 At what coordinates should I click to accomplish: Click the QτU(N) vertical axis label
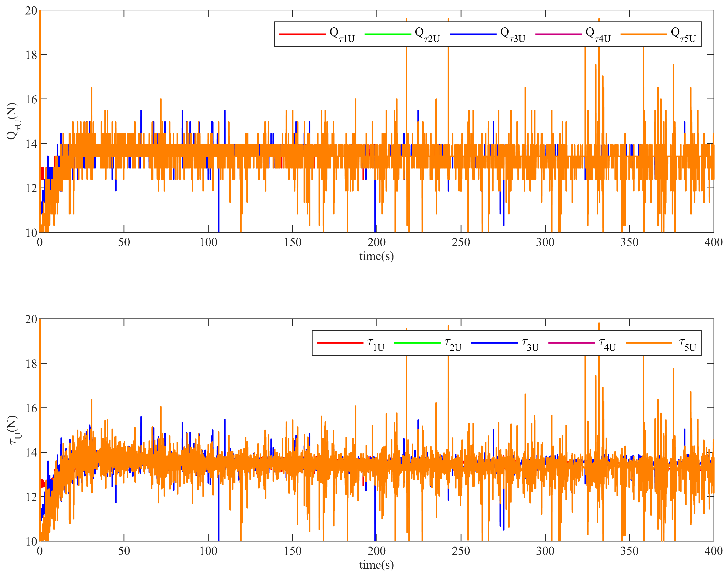[x=13, y=121]
